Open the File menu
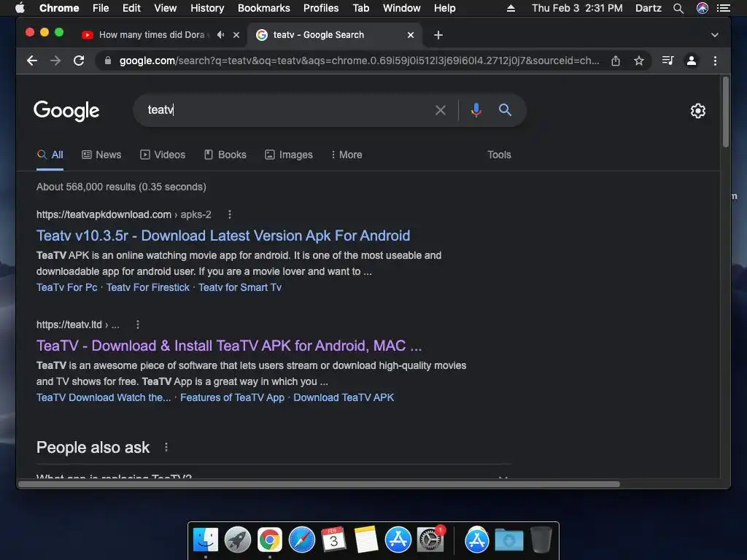The width and height of the screenshot is (747, 560). (x=101, y=8)
